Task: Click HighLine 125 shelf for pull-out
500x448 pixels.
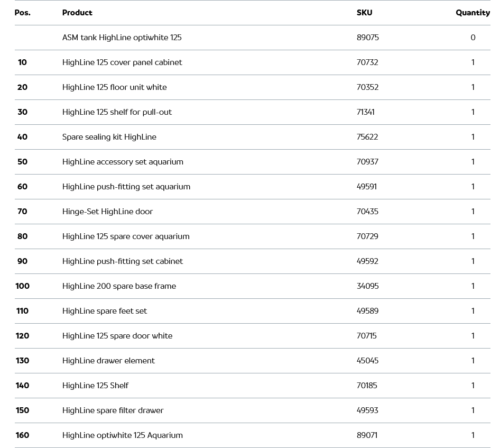Action: [x=117, y=112]
